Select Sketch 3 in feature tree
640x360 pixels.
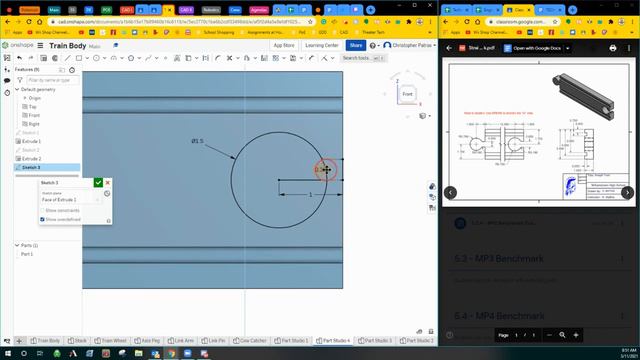(x=47, y=167)
